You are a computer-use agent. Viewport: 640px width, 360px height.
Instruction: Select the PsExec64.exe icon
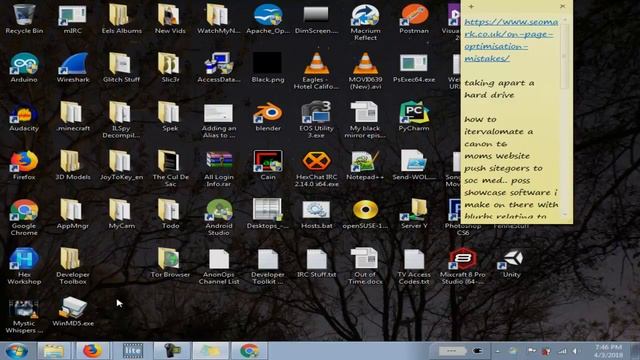tap(414, 67)
